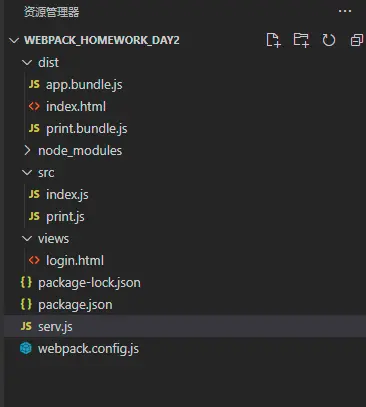Collapse all folders with the collapse icon
Screen dimensions: 366x407
(357, 40)
